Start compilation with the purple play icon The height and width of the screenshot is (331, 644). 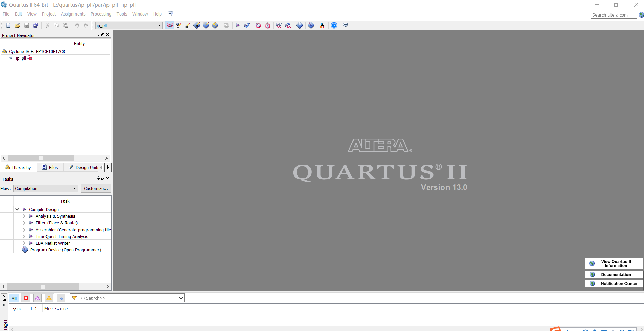[x=238, y=25]
